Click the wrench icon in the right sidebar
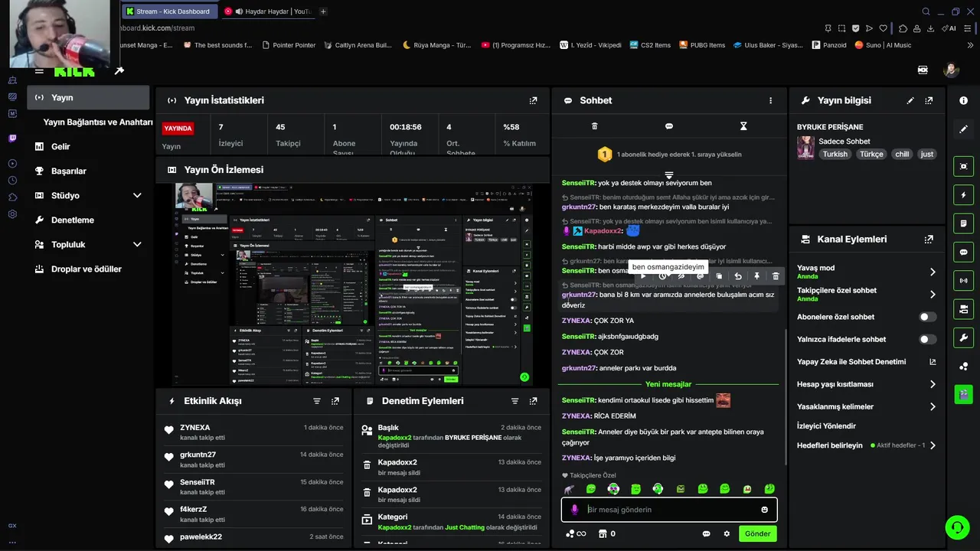Image resolution: width=980 pixels, height=551 pixels. [963, 337]
